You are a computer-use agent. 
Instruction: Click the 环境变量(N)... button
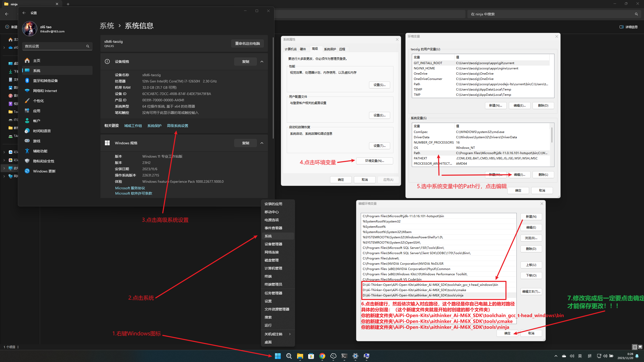point(375,161)
